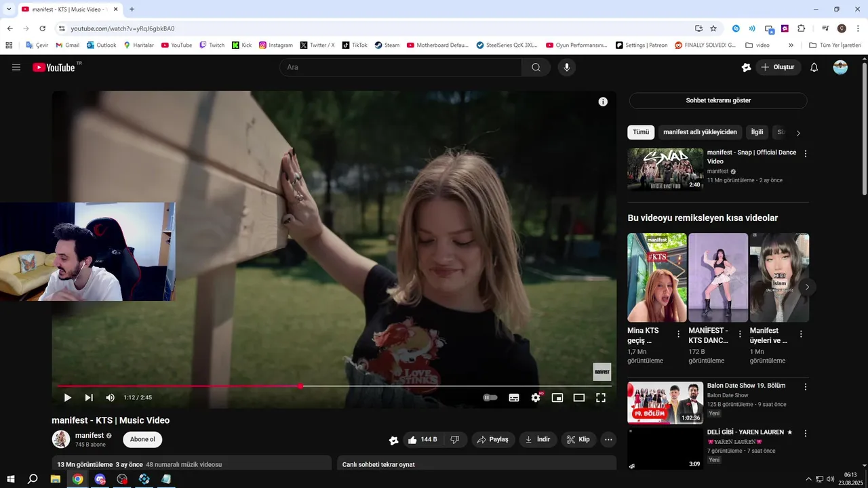The width and height of the screenshot is (868, 488).
Task: Open options for Manifest üyeleri short
Action: tap(801, 334)
